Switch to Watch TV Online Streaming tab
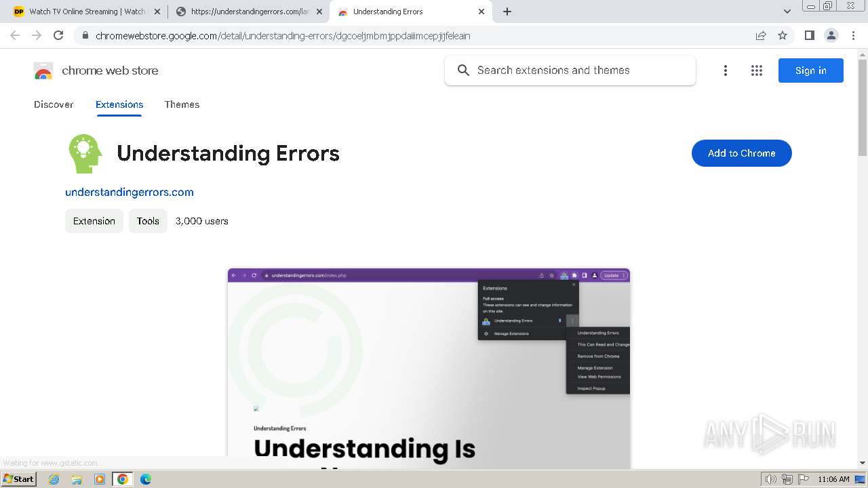 pyautogui.click(x=85, y=12)
